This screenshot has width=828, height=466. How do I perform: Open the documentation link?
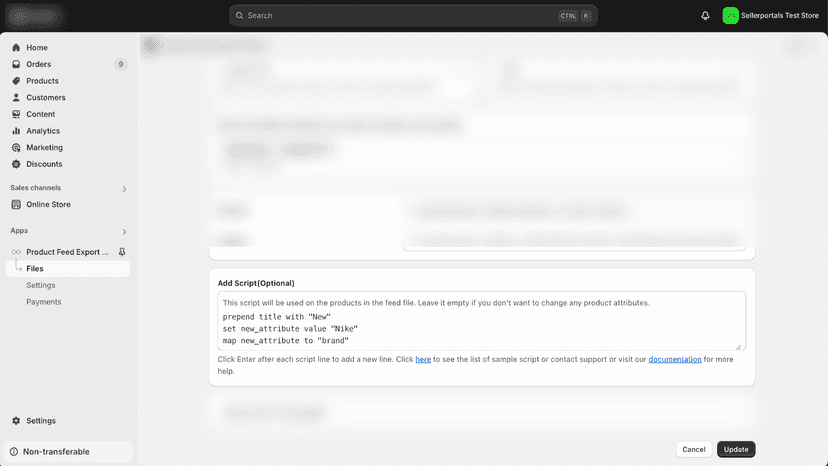675,359
